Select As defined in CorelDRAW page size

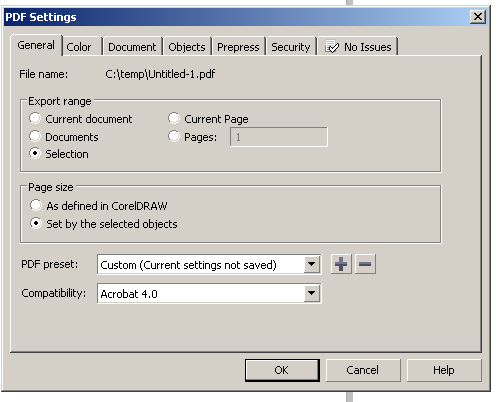[36, 205]
